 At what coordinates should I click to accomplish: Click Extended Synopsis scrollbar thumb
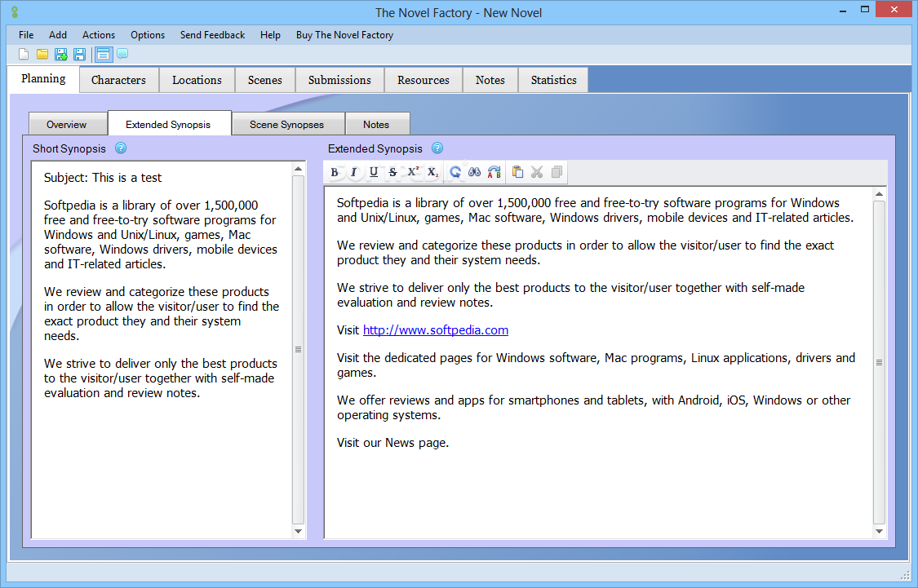(879, 362)
